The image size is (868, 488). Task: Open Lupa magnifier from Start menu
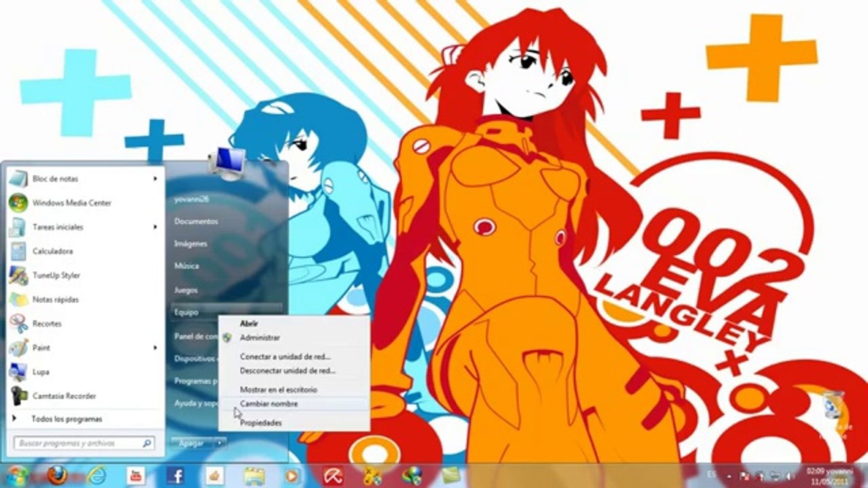(x=84, y=371)
